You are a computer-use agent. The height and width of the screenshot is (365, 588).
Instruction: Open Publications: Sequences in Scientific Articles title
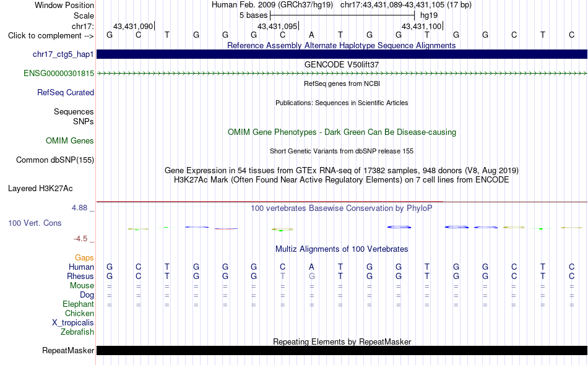click(342, 103)
